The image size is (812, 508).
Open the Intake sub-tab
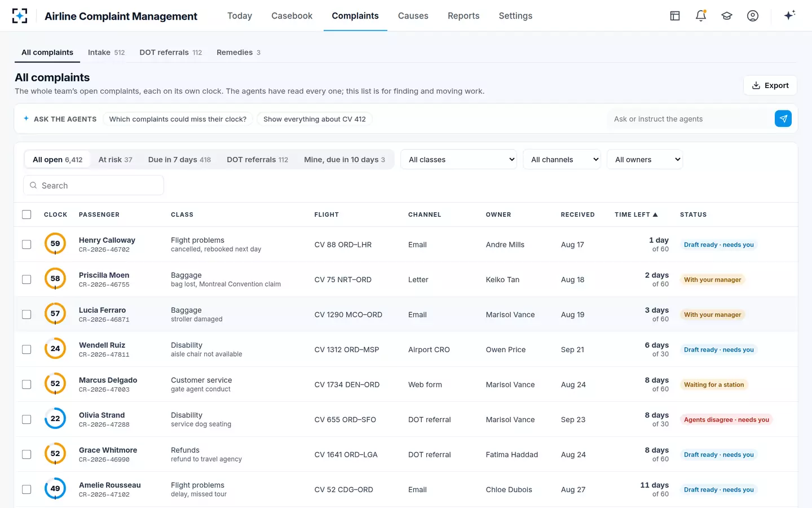coord(106,52)
